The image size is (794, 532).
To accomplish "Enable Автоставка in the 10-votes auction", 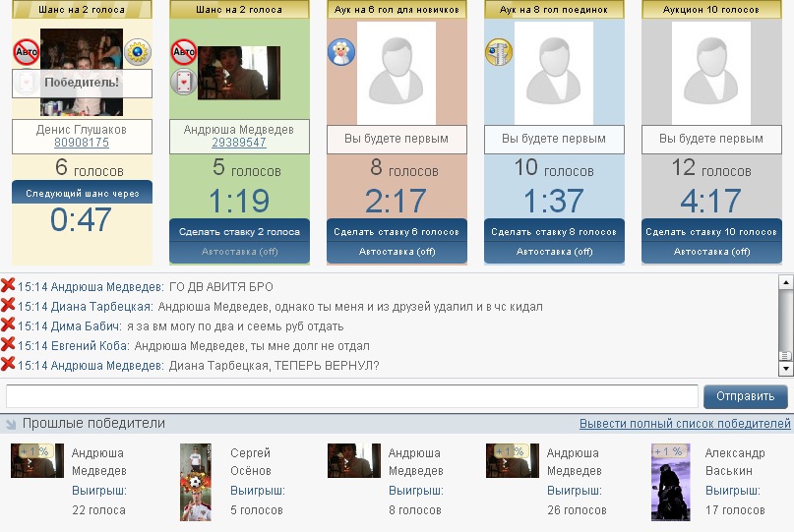I will coord(712,252).
